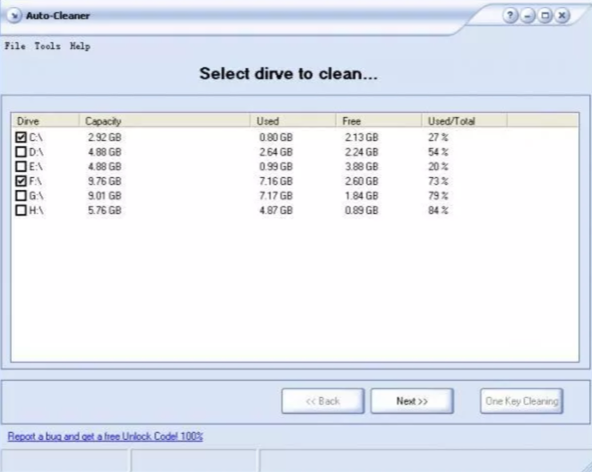
Task: Click the One Key Cleaning button
Action: pyautogui.click(x=522, y=401)
